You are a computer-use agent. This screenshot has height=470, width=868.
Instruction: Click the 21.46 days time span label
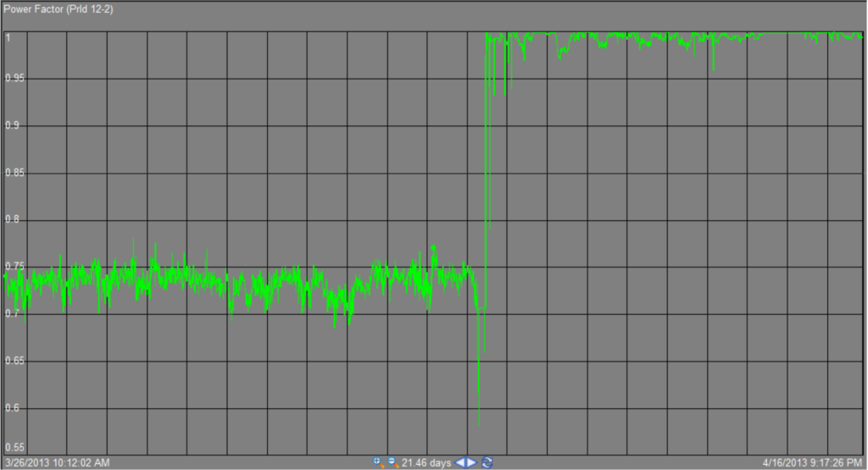coord(426,462)
